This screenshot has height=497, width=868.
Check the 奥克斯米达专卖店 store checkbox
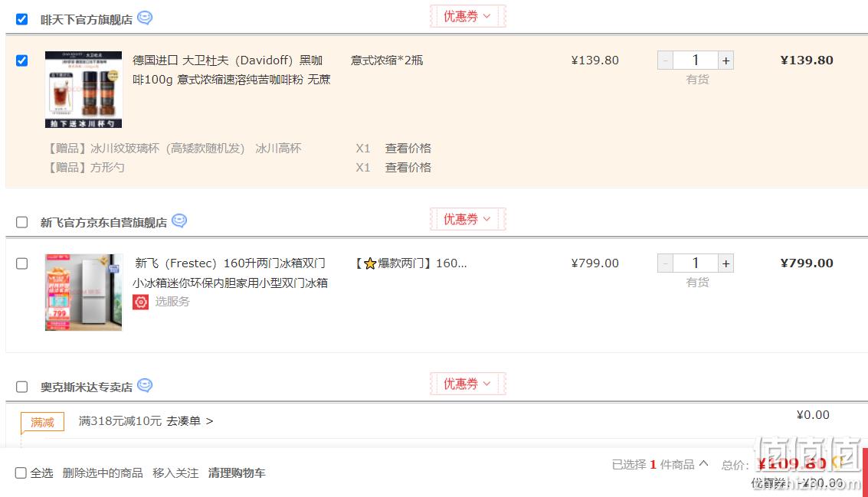[21, 386]
